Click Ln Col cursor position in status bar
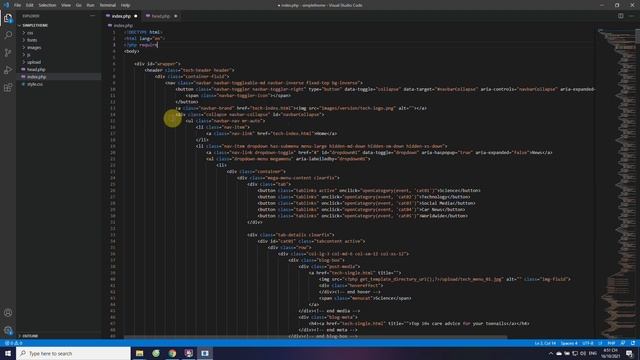Image resolution: width=640 pixels, height=360 pixels. click(x=546, y=343)
